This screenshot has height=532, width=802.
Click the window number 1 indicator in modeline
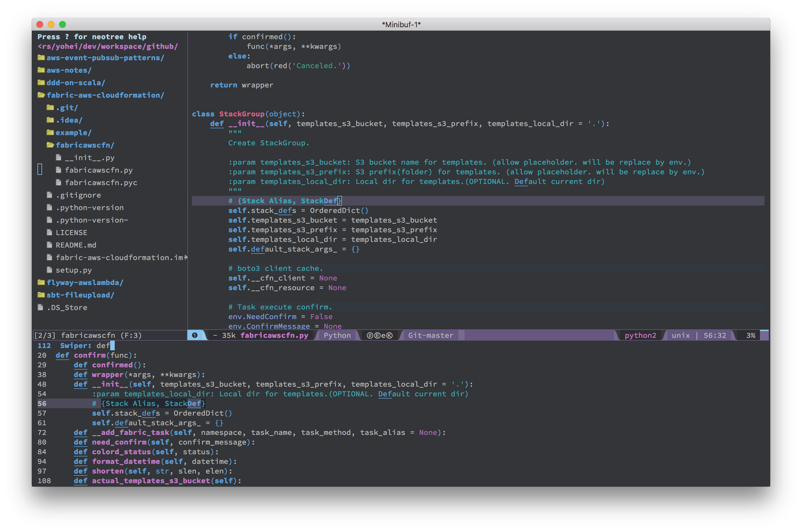pos(195,336)
